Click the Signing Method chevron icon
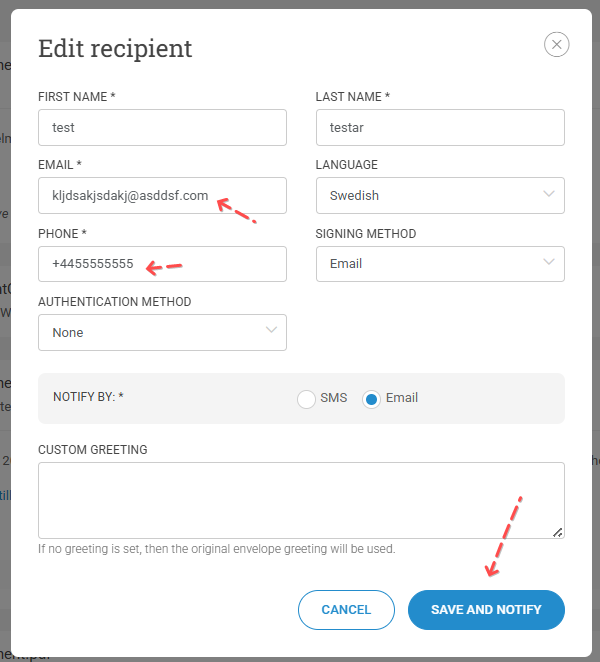Screen dimensions: 600x662 coord(548,262)
